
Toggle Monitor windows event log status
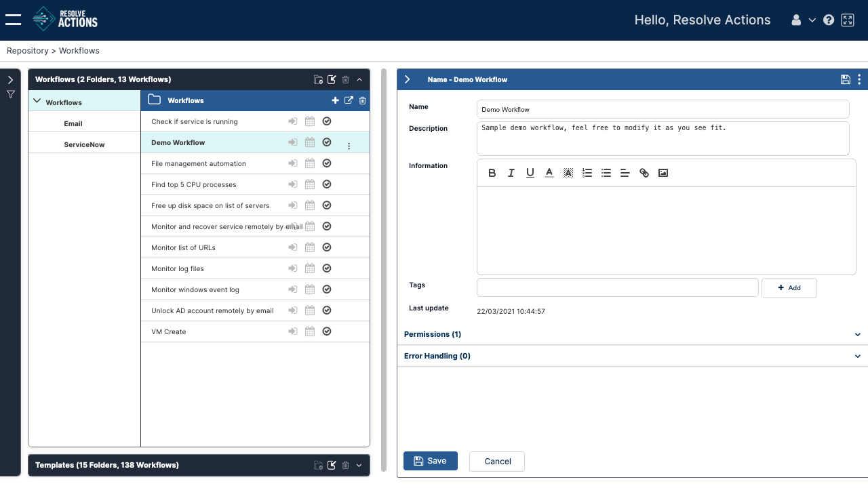click(x=327, y=289)
